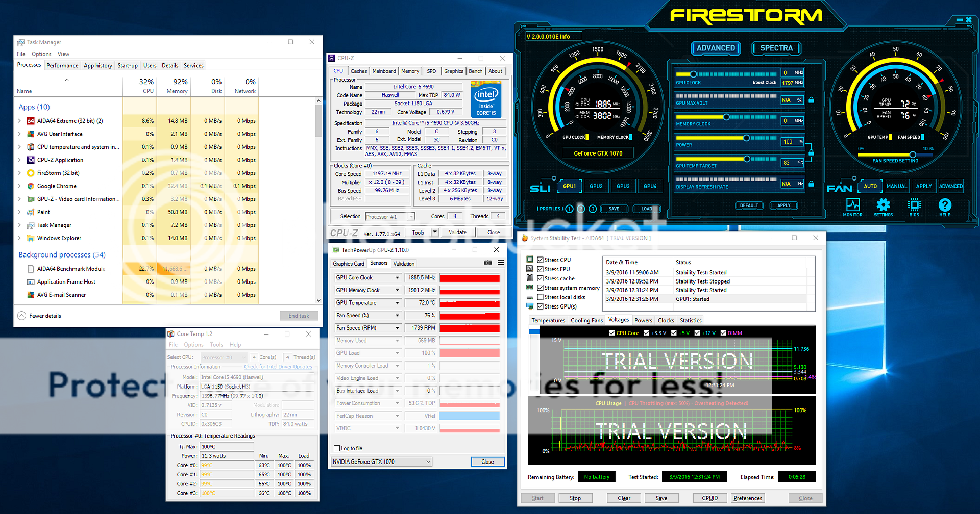Enable Log to file in GPU-Z Sensors

click(338, 448)
